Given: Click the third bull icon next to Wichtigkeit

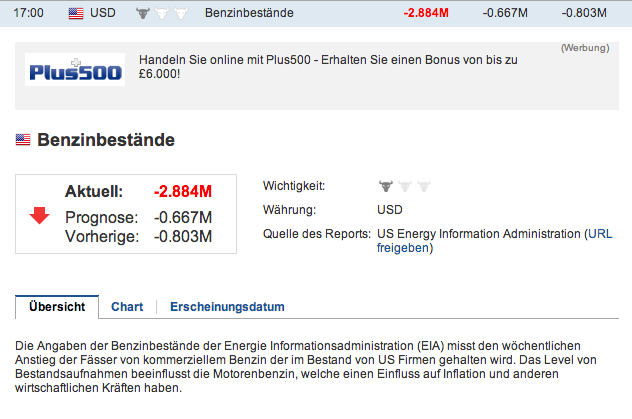Looking at the screenshot, I should click(x=423, y=186).
